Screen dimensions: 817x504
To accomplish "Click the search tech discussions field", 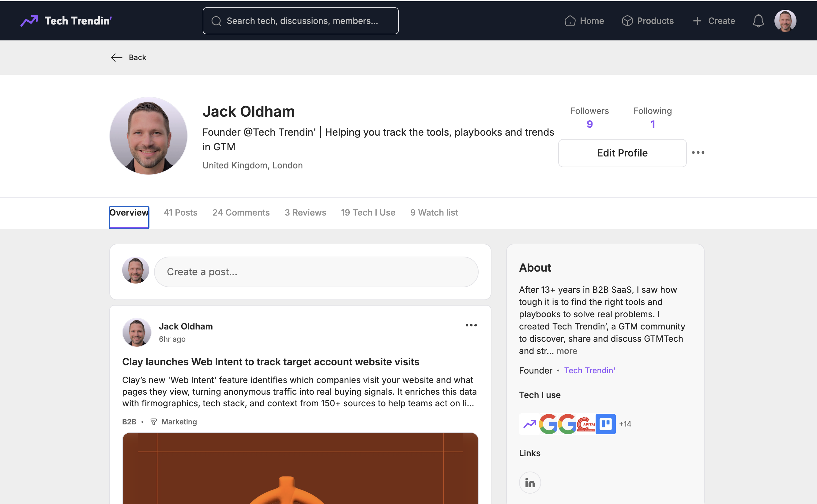I will click(x=301, y=21).
